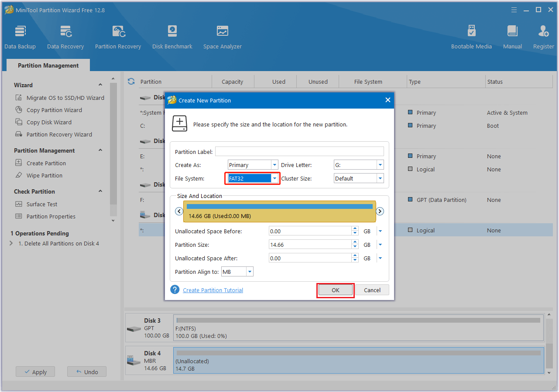The image size is (559, 392).
Task: Apply pending operations
Action: point(35,372)
